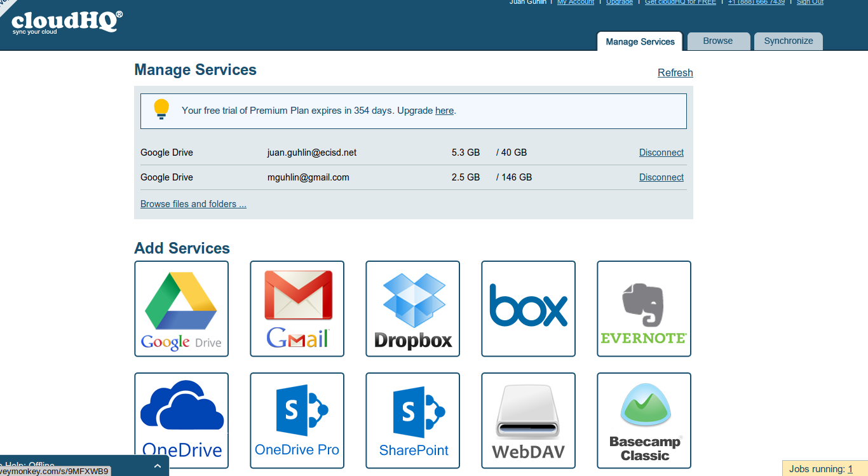The height and width of the screenshot is (476, 868).
Task: Click the Refresh link
Action: click(x=675, y=73)
